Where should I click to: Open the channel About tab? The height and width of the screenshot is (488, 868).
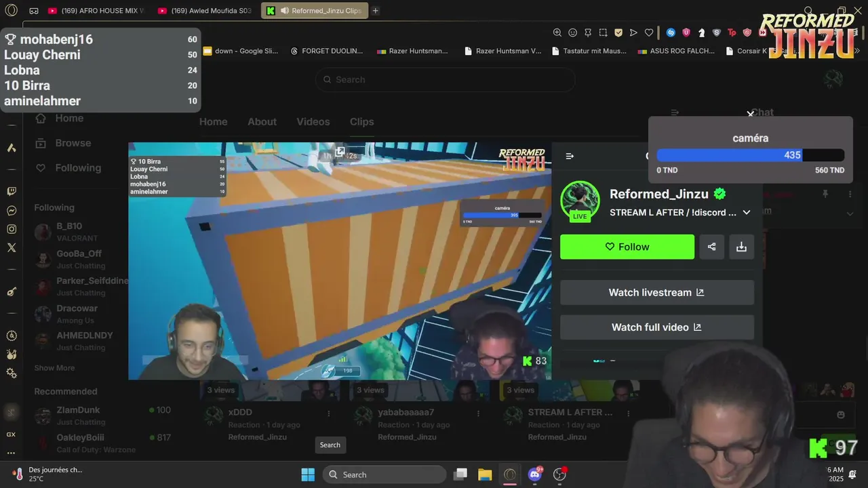tap(262, 122)
